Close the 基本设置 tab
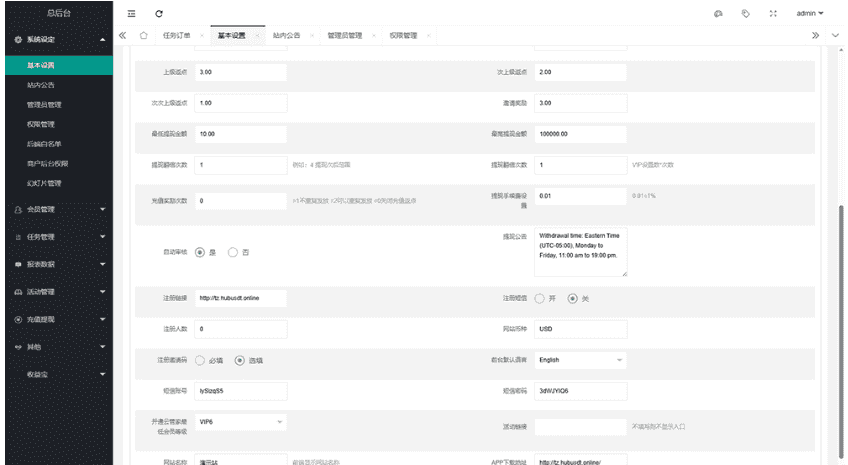Screen dimensions: 848x465 pyautogui.click(x=257, y=36)
